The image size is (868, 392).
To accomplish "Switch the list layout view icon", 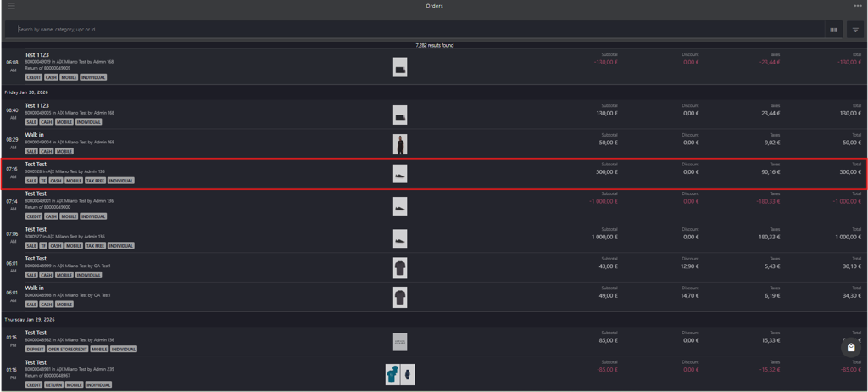I will coord(834,30).
